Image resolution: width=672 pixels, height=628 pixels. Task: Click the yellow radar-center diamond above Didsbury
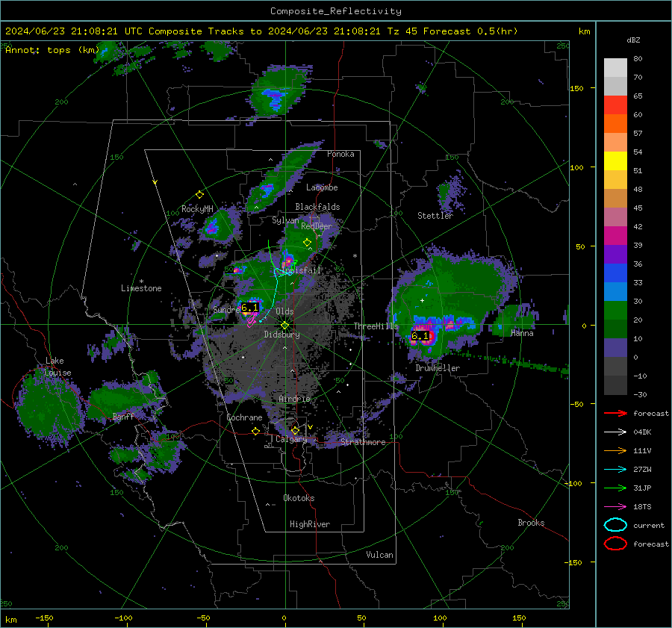click(285, 326)
